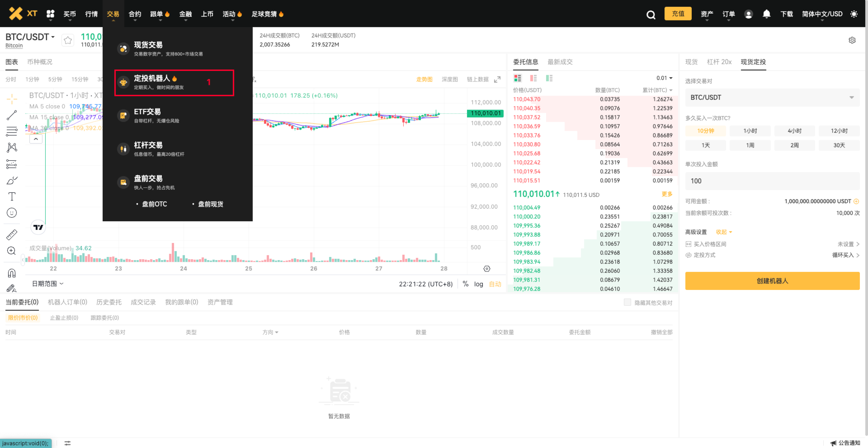Click the XT logo

coord(23,14)
